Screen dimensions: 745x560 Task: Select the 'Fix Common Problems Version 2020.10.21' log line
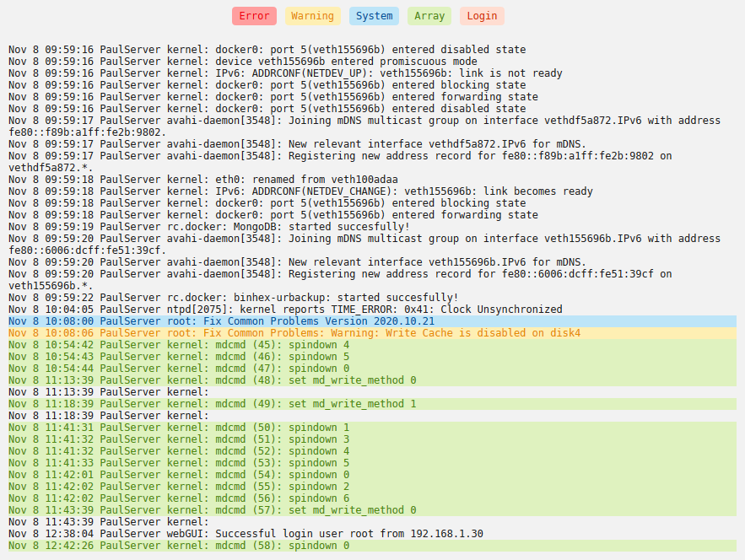[373, 321]
